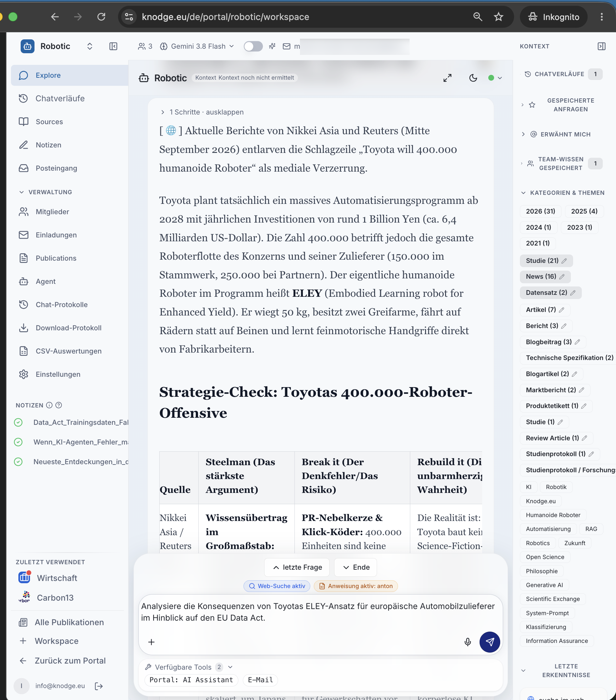The height and width of the screenshot is (700, 616).
Task: Send the message with paper plane button
Action: coord(490,642)
